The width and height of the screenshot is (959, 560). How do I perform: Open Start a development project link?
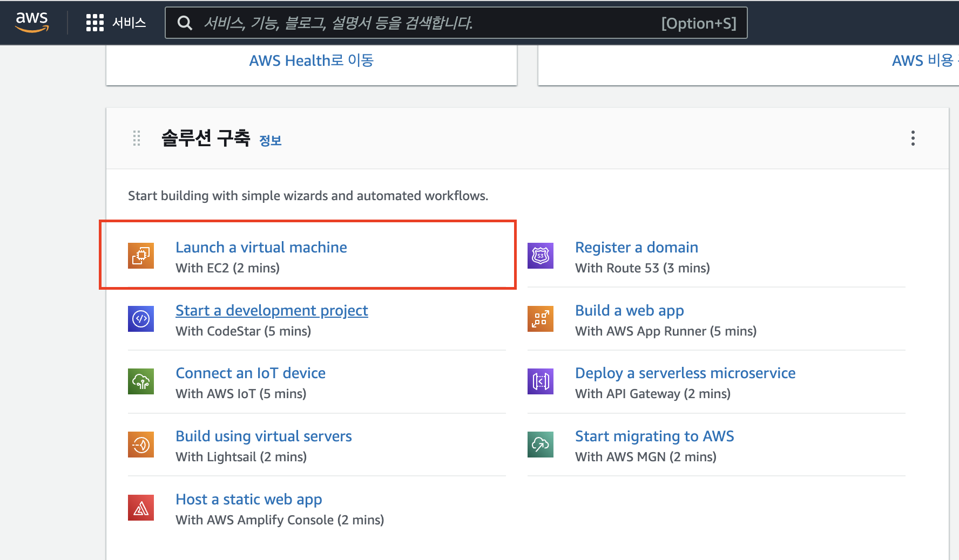272,311
